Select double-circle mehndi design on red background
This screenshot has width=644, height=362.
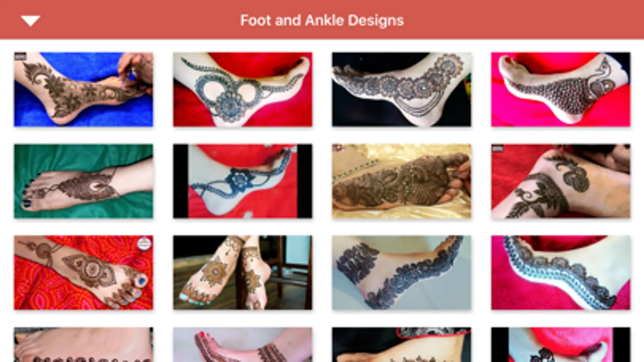[x=242, y=89]
